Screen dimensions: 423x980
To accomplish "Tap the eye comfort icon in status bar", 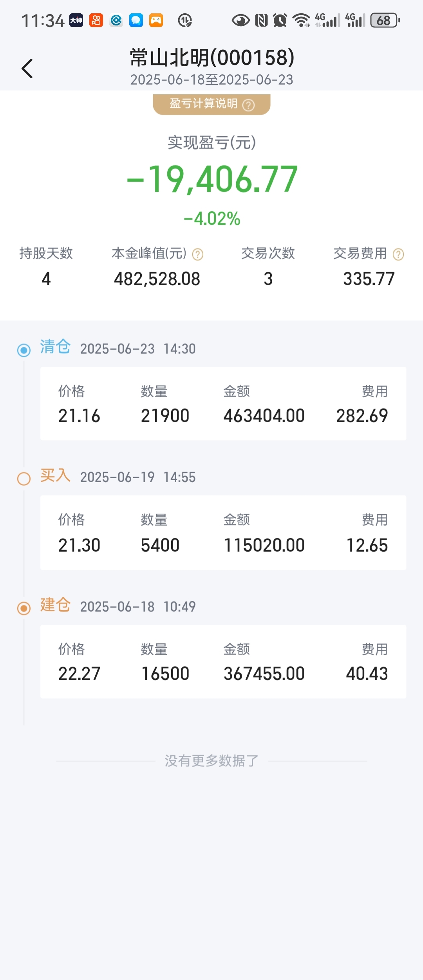I will pyautogui.click(x=240, y=20).
